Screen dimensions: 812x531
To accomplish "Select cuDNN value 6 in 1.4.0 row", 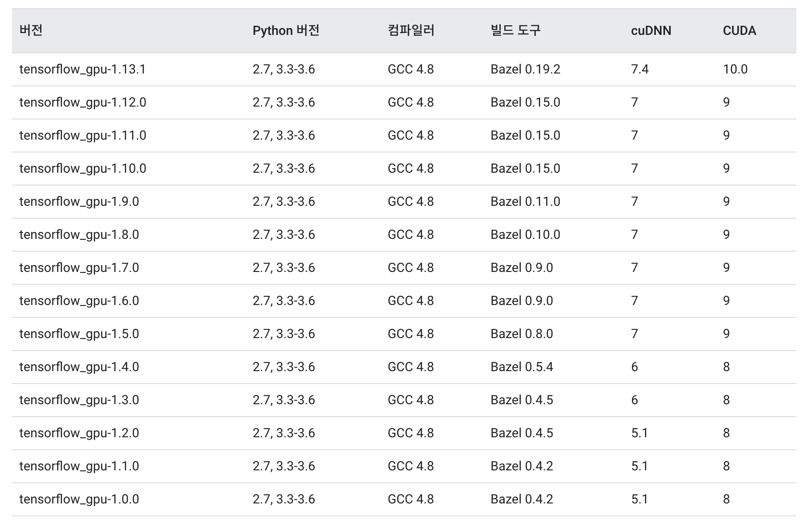I will click(635, 367).
